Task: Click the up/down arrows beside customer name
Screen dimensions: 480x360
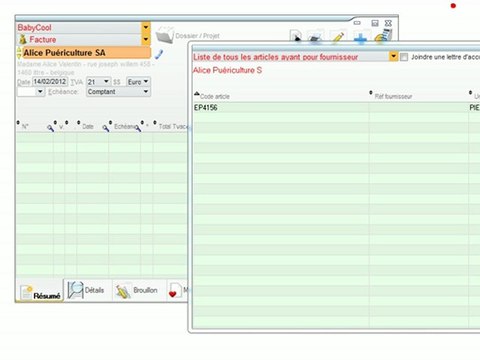Action: point(19,53)
